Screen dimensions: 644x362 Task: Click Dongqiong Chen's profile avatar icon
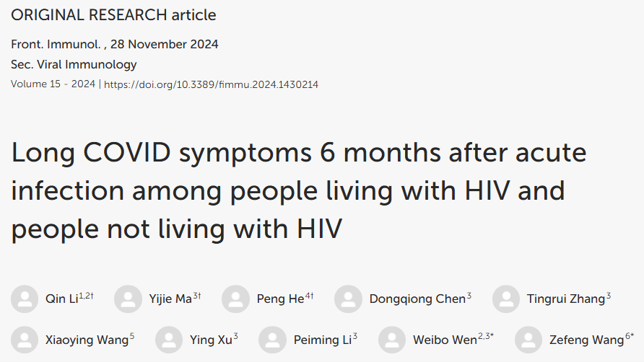point(348,299)
